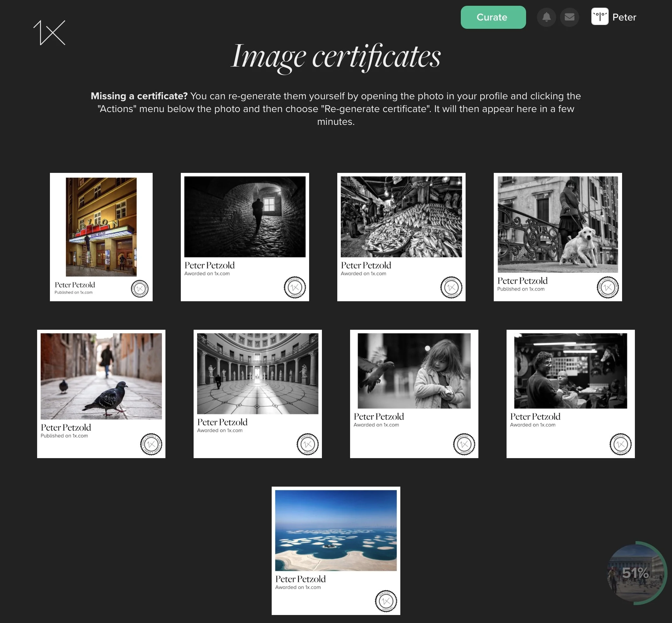Click the seal on aerial islands certificate

pos(386,601)
